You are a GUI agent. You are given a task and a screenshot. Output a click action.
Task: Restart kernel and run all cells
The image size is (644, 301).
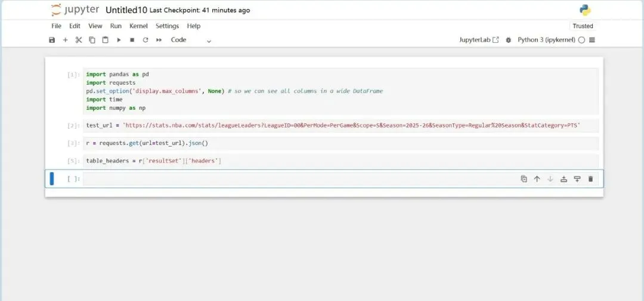tap(159, 40)
